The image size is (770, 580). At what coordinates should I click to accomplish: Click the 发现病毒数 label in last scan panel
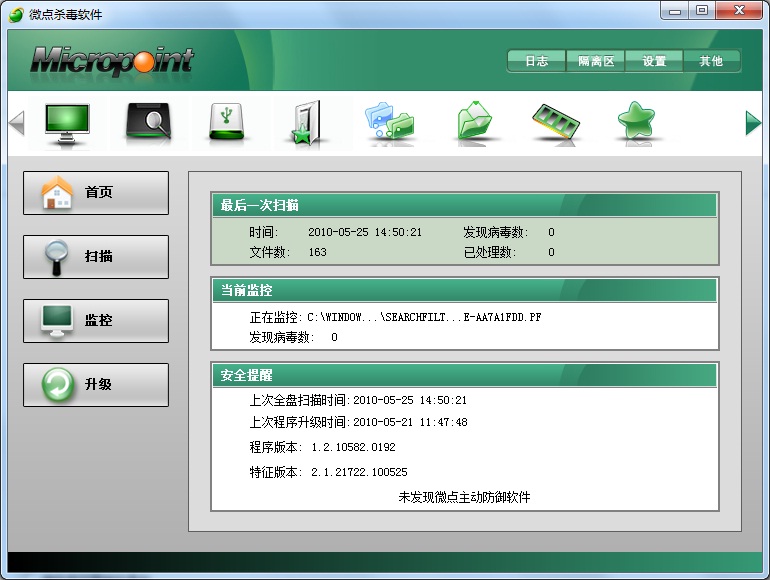coord(495,232)
